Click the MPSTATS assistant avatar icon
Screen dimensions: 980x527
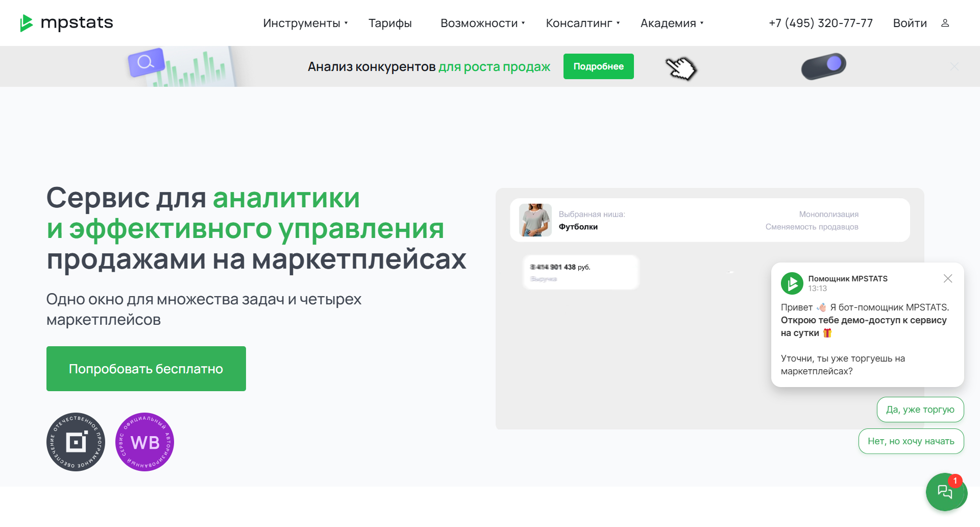(792, 283)
